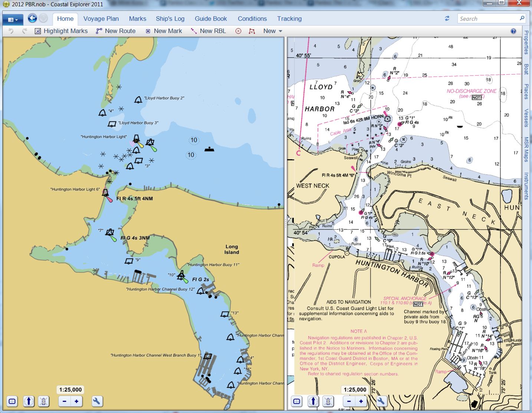Select the lighted buoy mark "10"
This screenshot has height=413, width=532.
[181, 275]
